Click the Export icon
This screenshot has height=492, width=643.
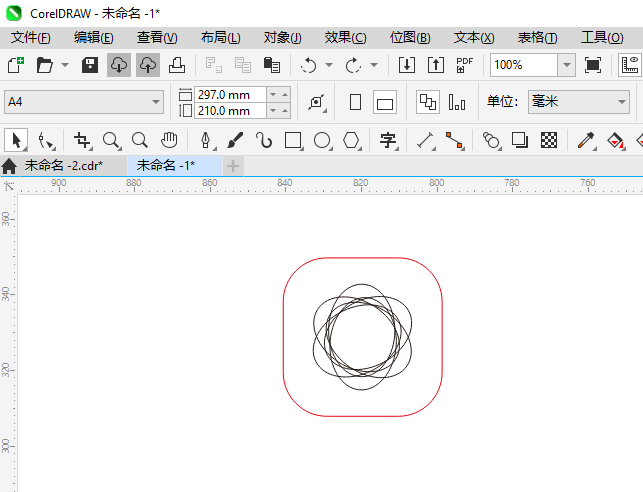tap(436, 65)
